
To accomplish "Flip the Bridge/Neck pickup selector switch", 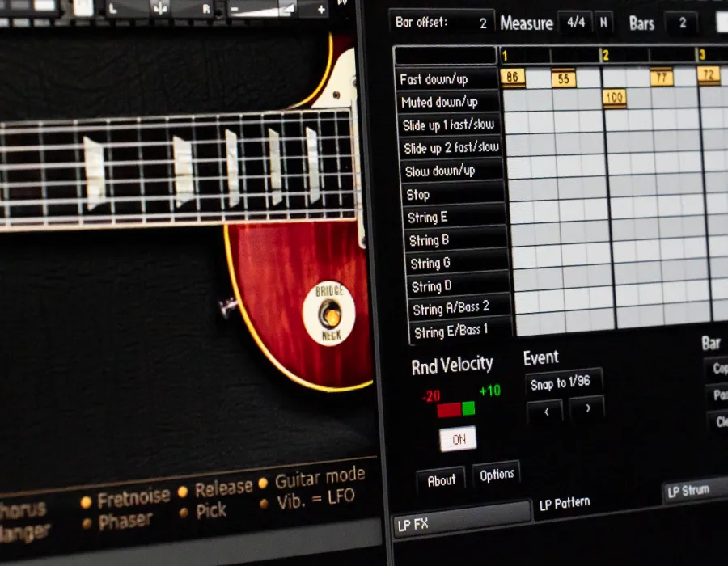I will (x=329, y=314).
